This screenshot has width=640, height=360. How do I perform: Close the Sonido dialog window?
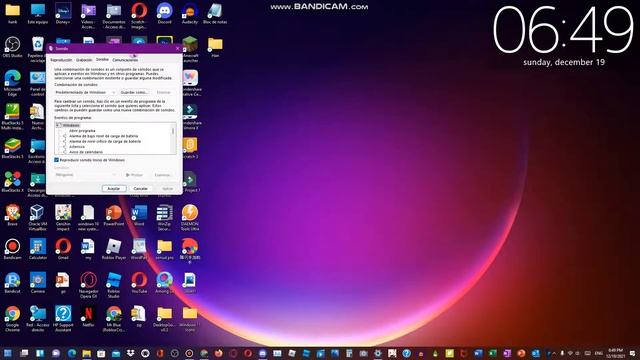pyautogui.click(x=177, y=48)
